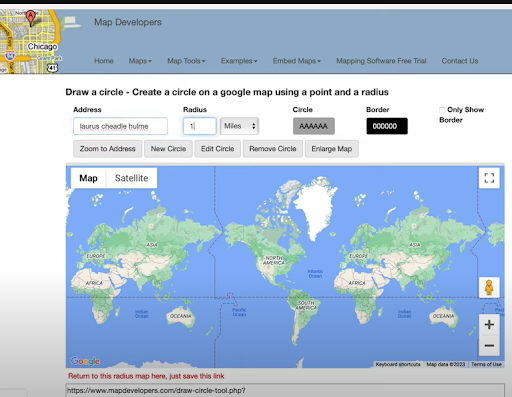
Task: Click the NORTH AMERICA label on the map
Action: pos(274,260)
